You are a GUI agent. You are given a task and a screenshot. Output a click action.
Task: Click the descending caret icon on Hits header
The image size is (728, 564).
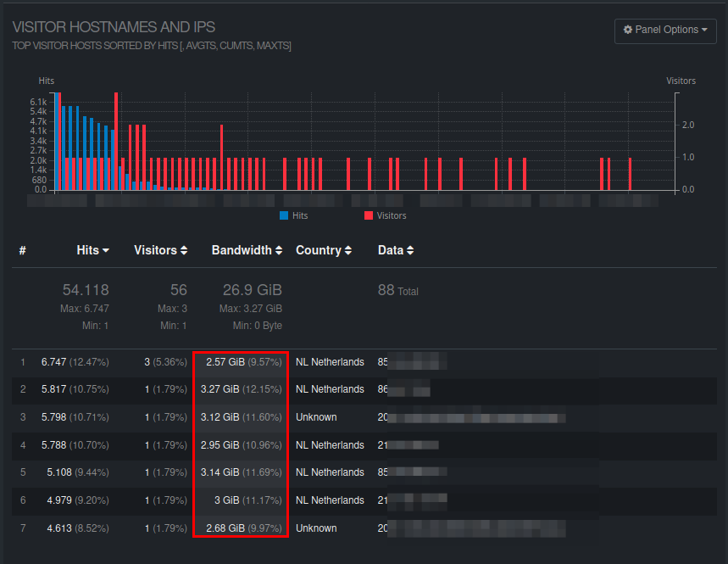[105, 250]
